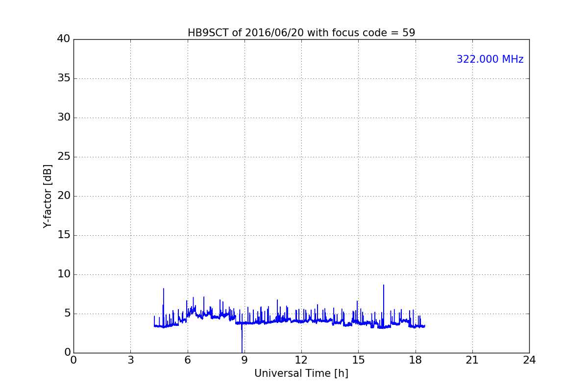The width and height of the screenshot is (588, 392).
Task: Click the plot title 'HB9SCT of 2016/06/20 with focus code = 59'
Action: (301, 33)
